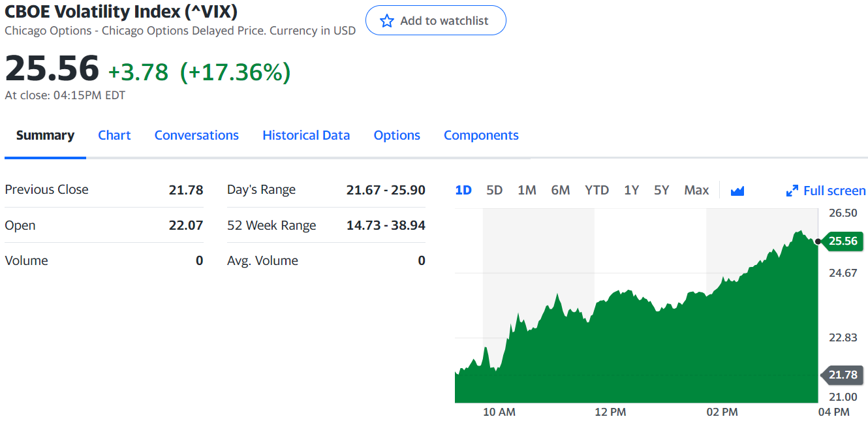Viewport: 868px width, 421px height.
Task: Click the 14.73 - 38.94 range value
Action: (x=386, y=225)
